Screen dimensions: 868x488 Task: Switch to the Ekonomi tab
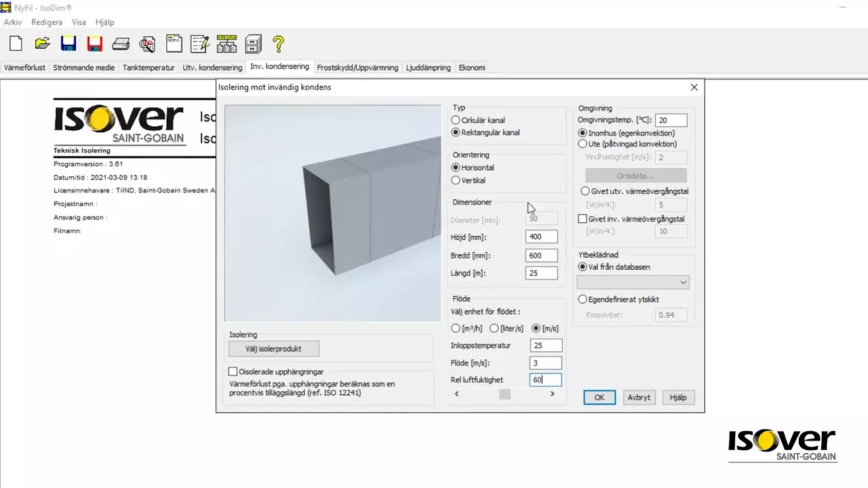[472, 68]
